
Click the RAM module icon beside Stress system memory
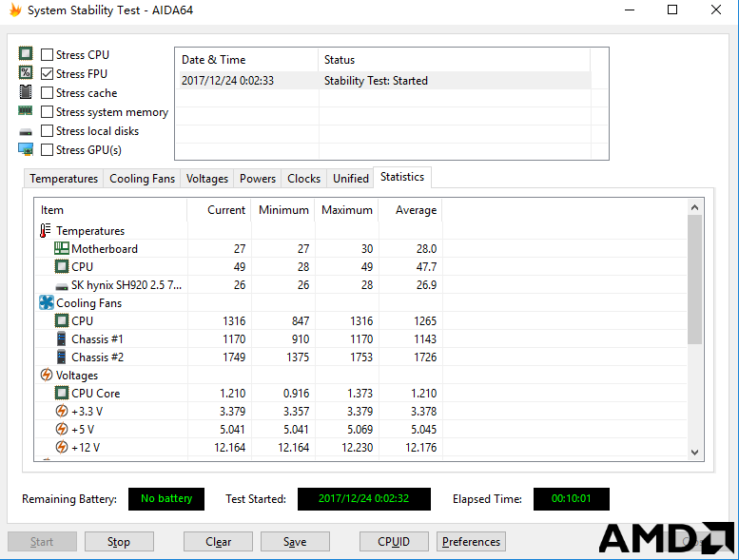coord(26,110)
